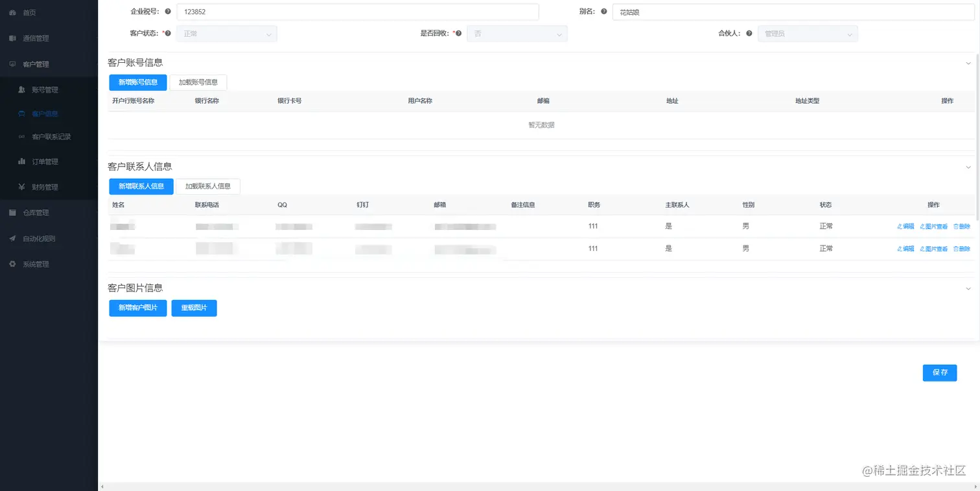
Task: Click 图片查看 in the first contact row
Action: [x=933, y=227]
